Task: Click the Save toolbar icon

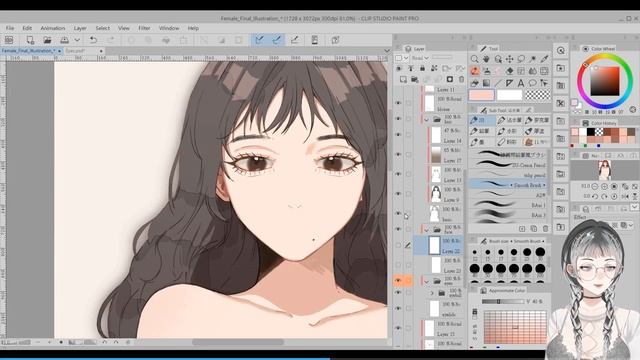Action: tap(64, 40)
